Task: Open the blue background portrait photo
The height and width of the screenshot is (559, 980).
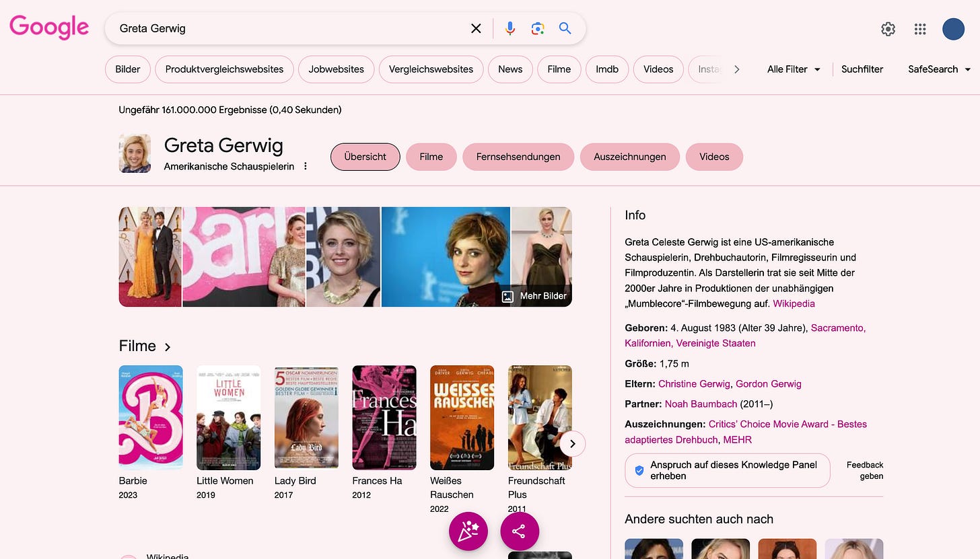Action: coord(446,257)
